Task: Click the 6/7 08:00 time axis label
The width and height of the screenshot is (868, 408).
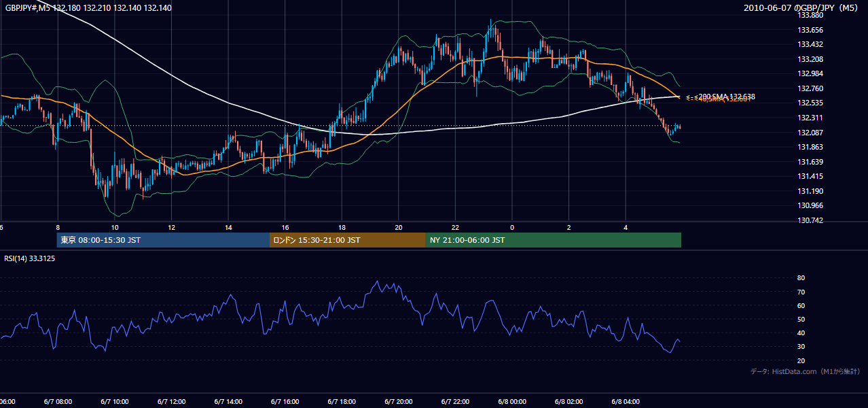Action: (58, 401)
